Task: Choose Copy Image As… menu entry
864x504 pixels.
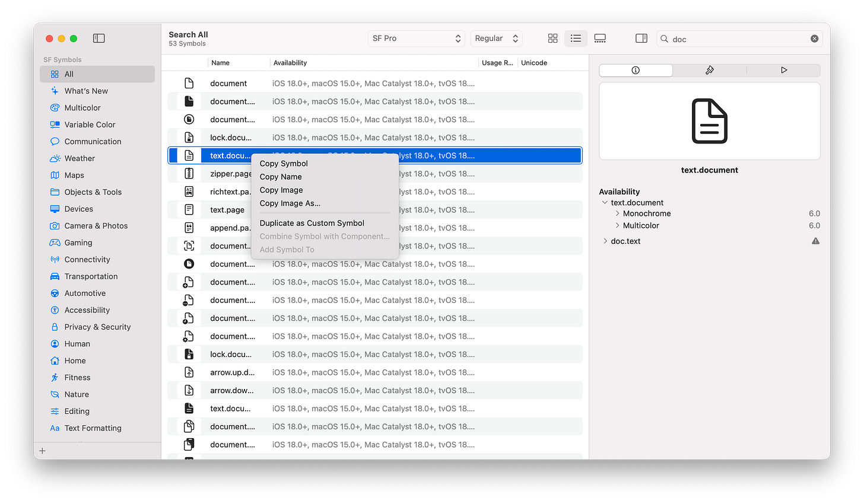Action: pos(325,203)
